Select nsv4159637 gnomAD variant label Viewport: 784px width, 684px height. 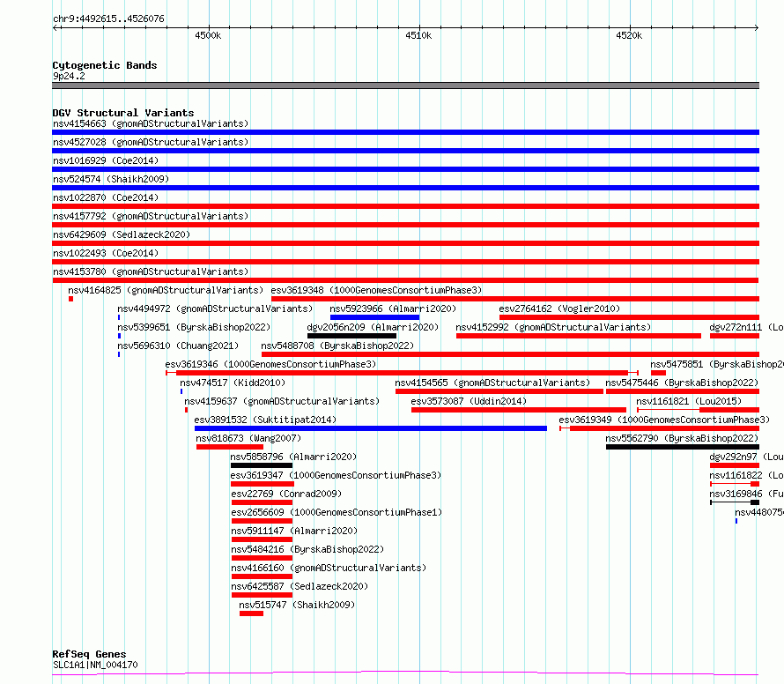[282, 401]
